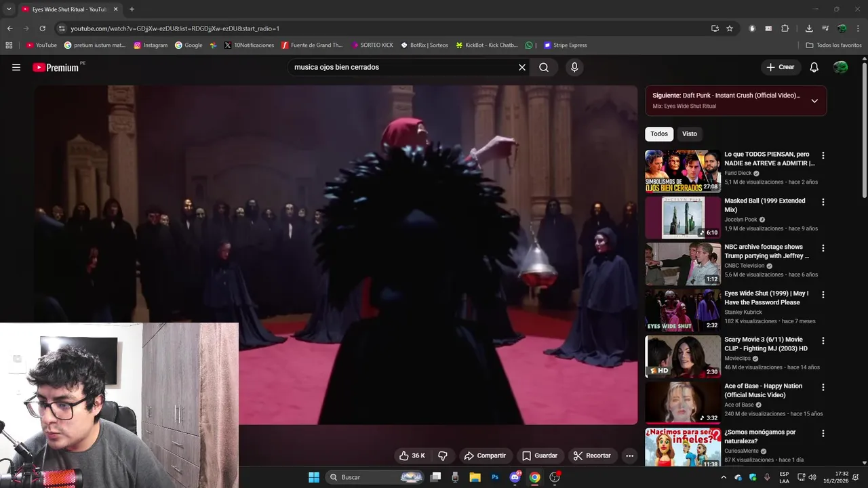
Task: Open Stripe Express bookmark
Action: point(565,45)
